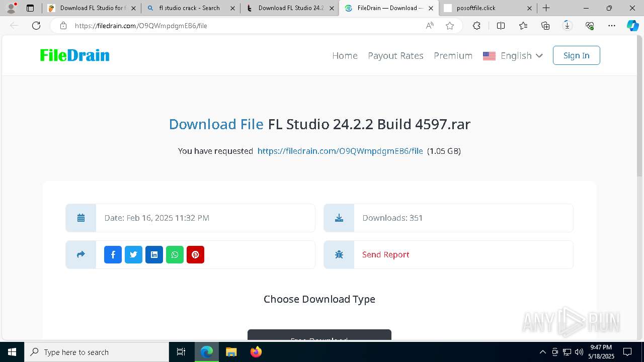Open browser Collections panel
Viewport: 644px width, 362px height.
click(545, 26)
